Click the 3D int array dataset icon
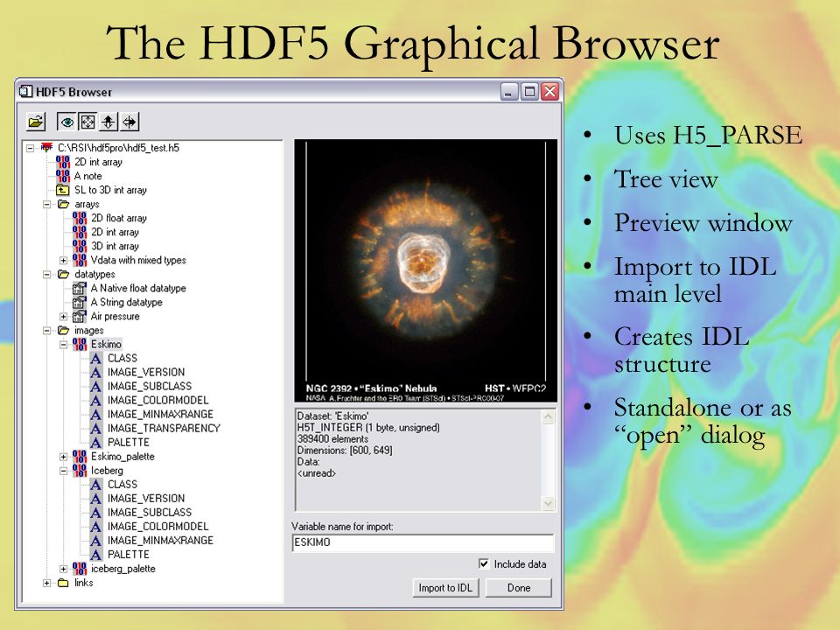Image resolution: width=840 pixels, height=630 pixels. [x=80, y=245]
